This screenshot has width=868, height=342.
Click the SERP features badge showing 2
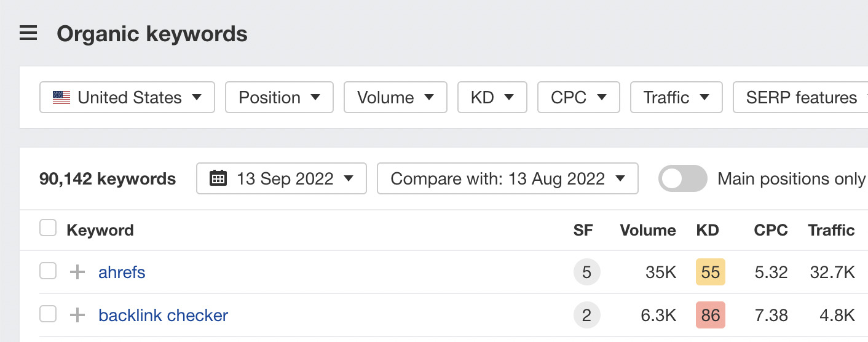coord(586,316)
